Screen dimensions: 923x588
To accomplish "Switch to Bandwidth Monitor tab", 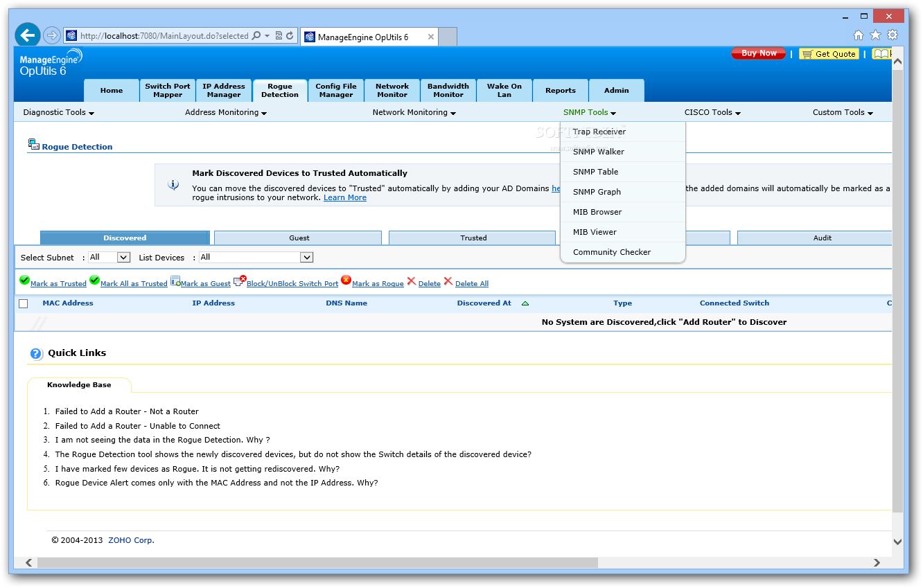I will coord(448,91).
